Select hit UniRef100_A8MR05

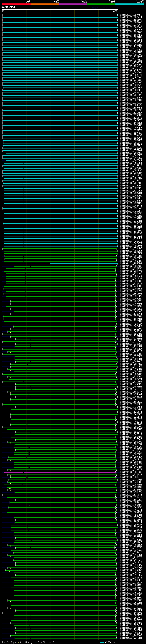pyautogui.click(x=131, y=22)
